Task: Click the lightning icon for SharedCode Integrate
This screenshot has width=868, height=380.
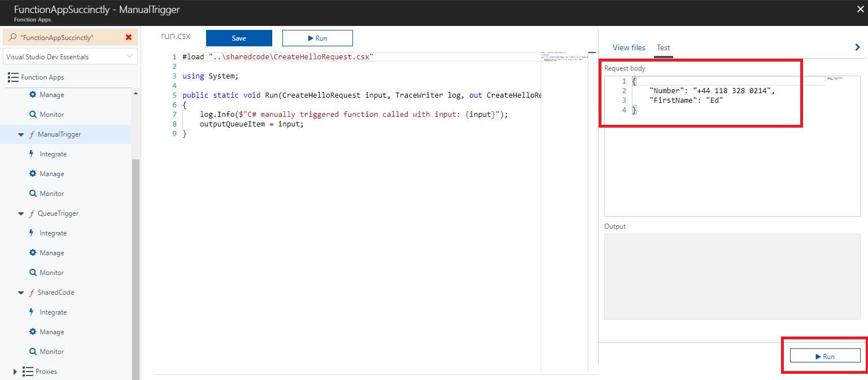Action: click(32, 312)
